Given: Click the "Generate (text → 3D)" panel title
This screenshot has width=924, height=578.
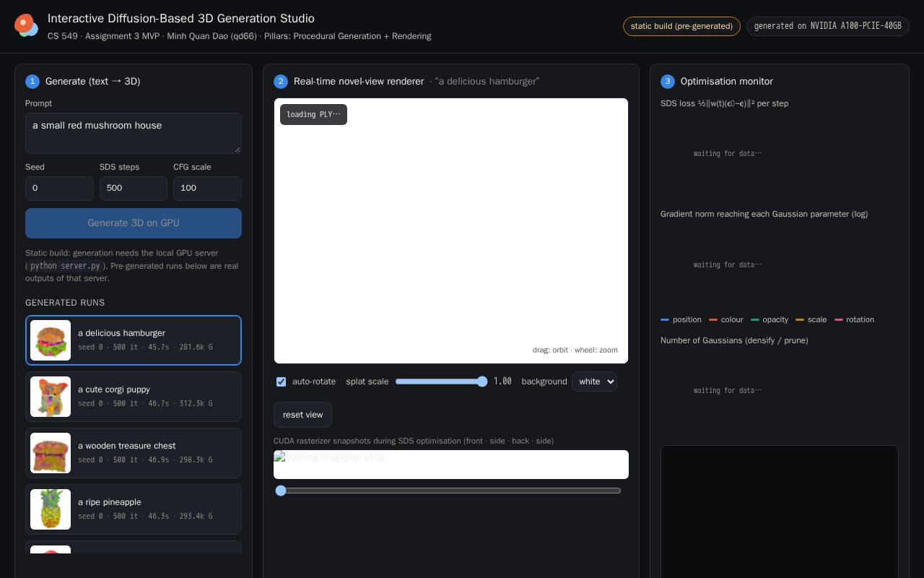Looking at the screenshot, I should pyautogui.click(x=92, y=82).
